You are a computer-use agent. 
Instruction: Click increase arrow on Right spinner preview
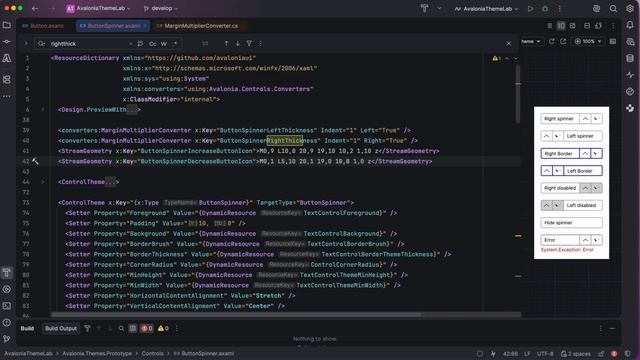(585, 118)
